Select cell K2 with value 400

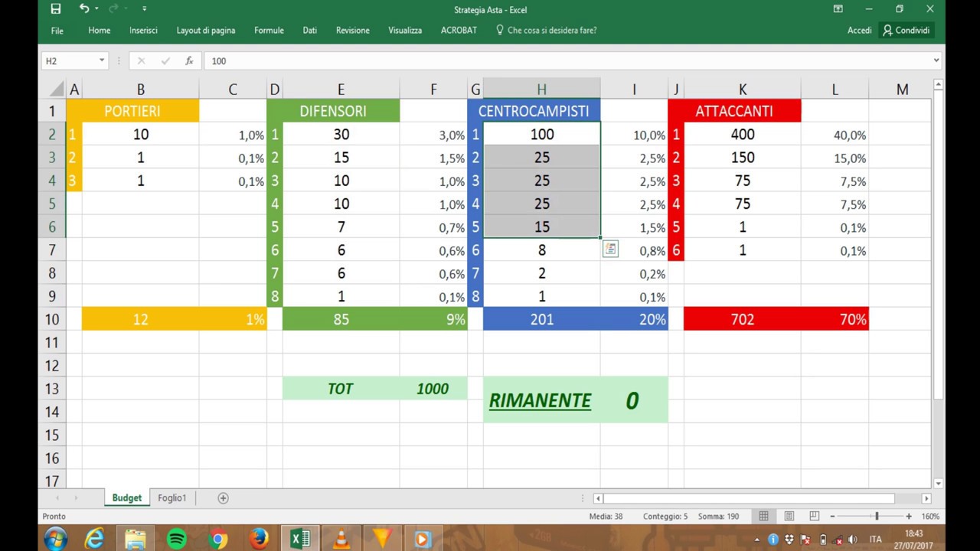742,134
